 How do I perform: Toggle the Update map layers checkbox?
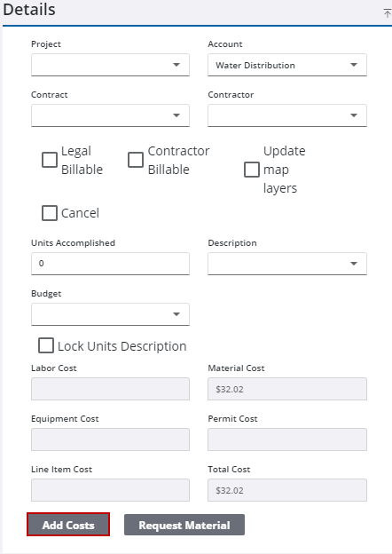252,170
